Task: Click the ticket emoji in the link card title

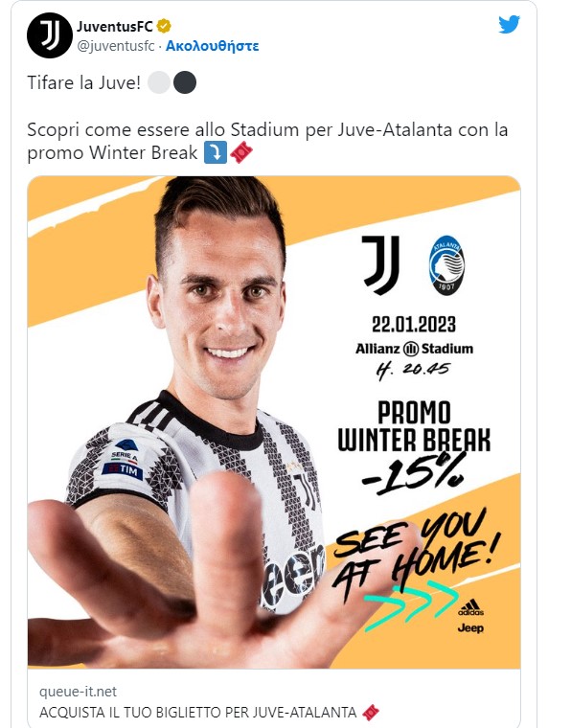Action: point(371,712)
